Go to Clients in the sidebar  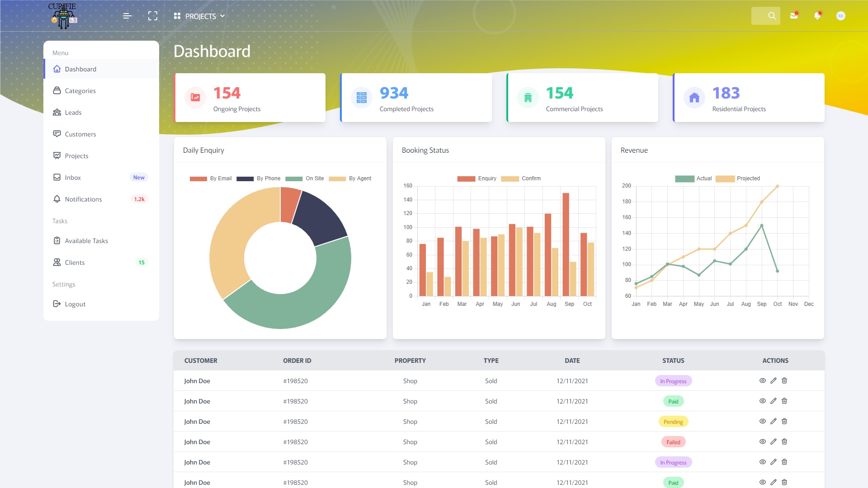click(x=101, y=263)
